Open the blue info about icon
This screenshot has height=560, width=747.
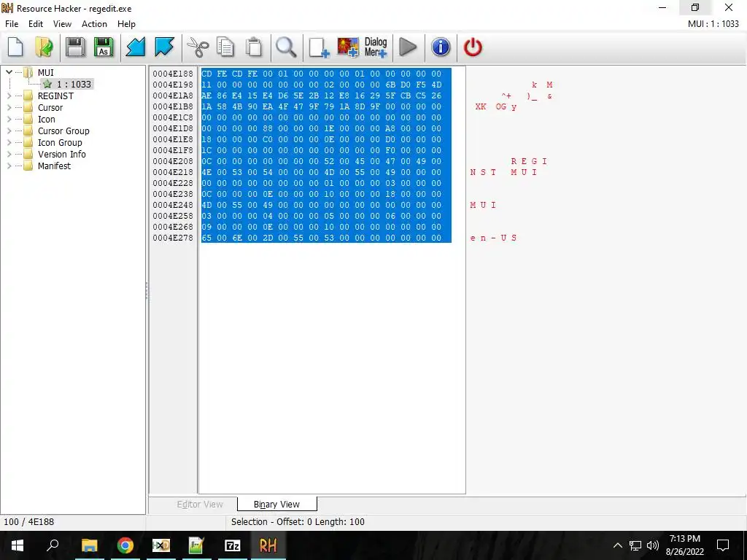441,47
